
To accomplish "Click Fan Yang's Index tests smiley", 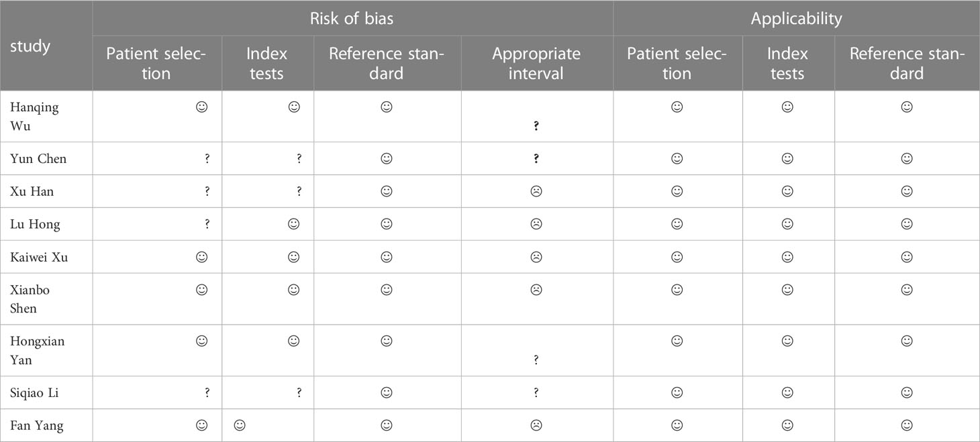I will [x=239, y=425].
